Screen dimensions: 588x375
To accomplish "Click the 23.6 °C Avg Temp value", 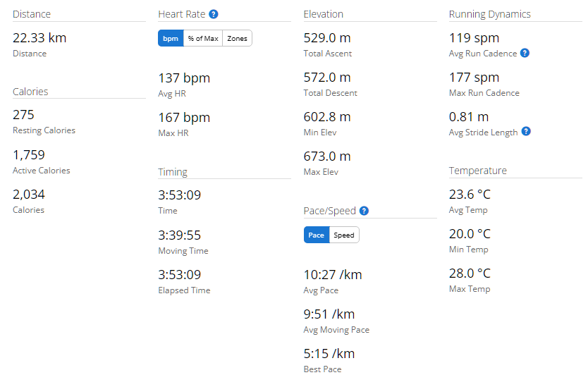I will 470,195.
